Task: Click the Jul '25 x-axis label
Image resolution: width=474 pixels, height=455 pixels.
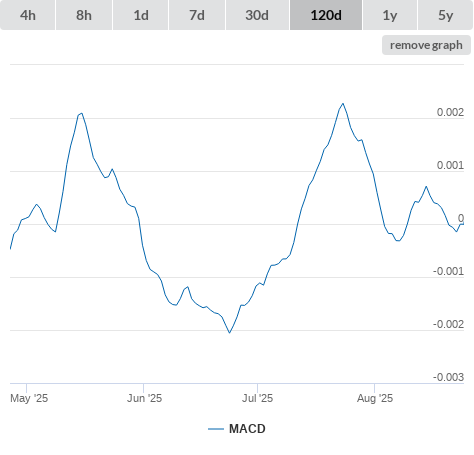Action: (x=257, y=398)
